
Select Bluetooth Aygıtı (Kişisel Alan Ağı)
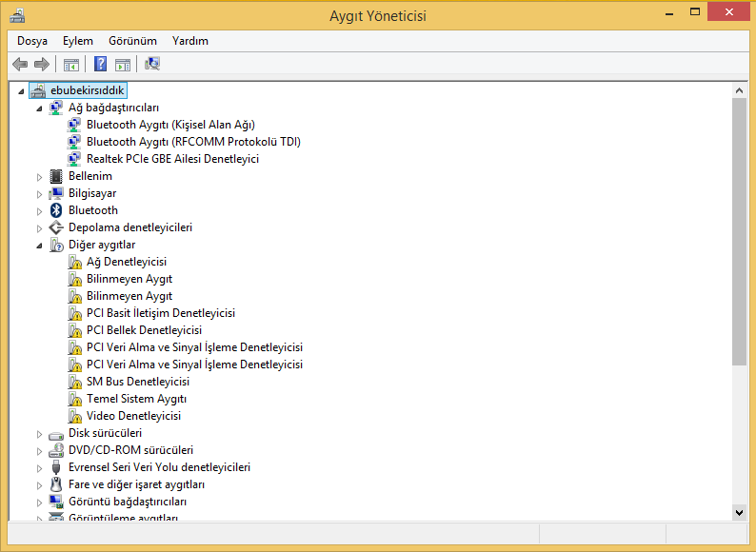coord(170,125)
